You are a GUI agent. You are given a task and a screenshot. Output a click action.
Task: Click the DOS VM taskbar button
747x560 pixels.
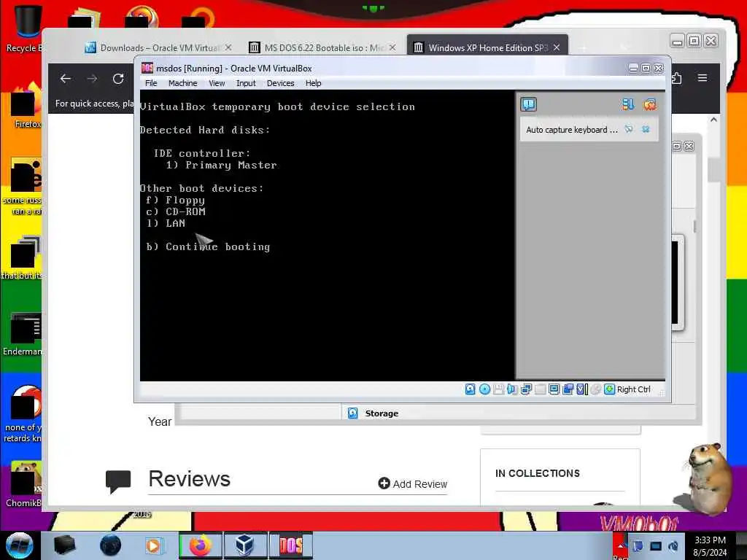coord(290,545)
